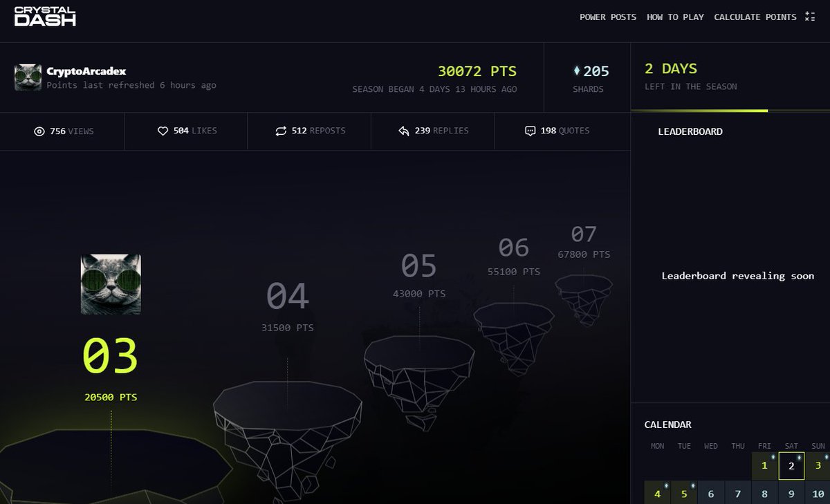The image size is (830, 504).
Task: Click the 2 Days left counter
Action: [671, 68]
